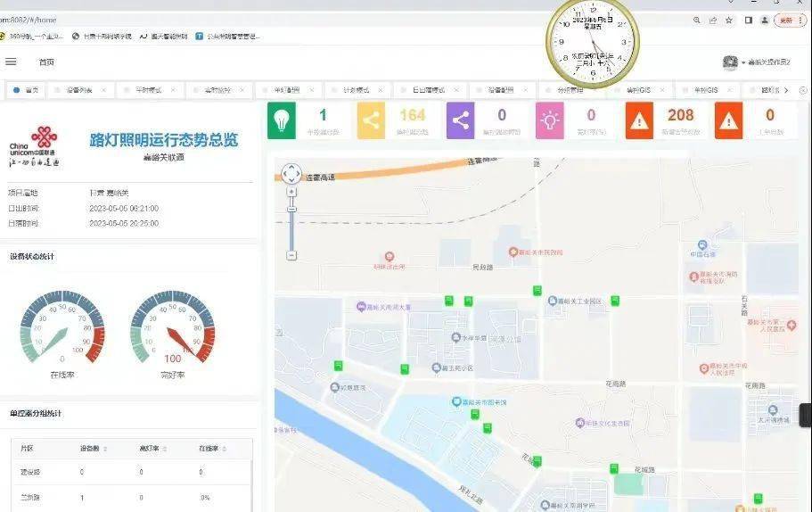The width and height of the screenshot is (812, 512).
Task: Click the browser bookmark star icon
Action: (x=729, y=21)
